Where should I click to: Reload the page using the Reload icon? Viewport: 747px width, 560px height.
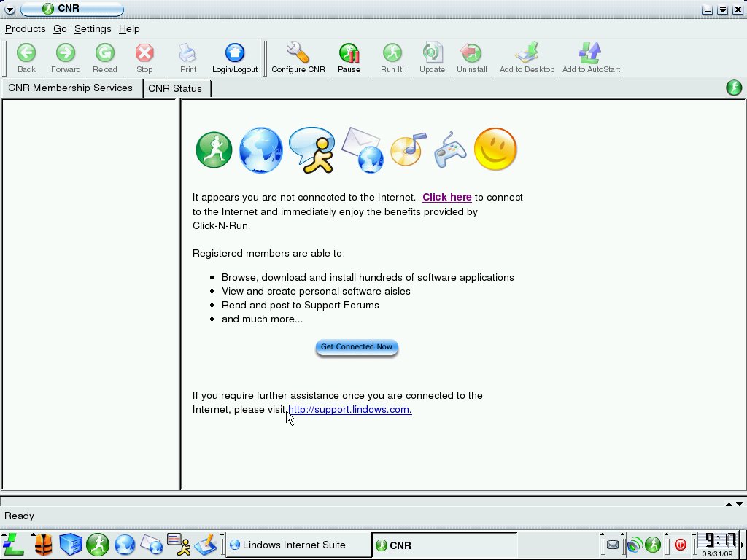[105, 58]
